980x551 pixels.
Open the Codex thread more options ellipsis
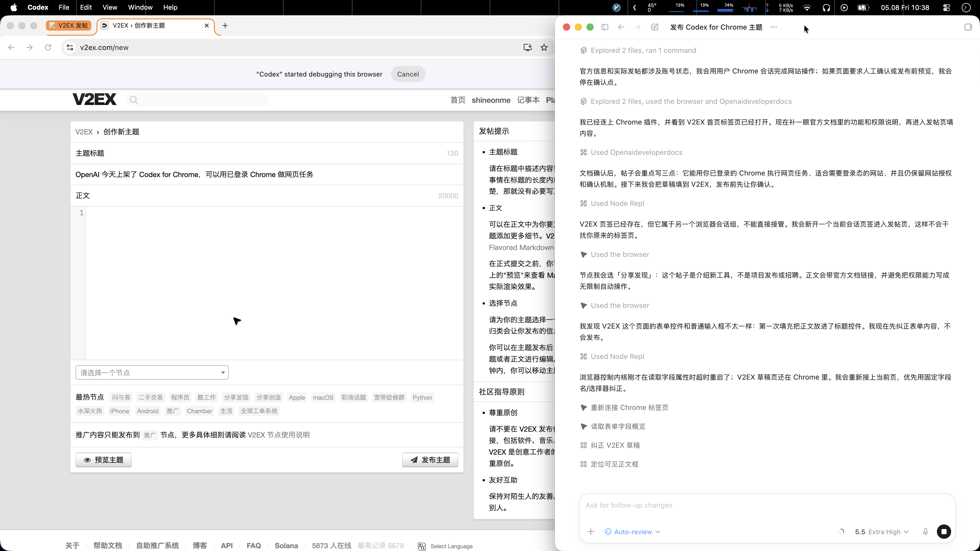click(x=774, y=27)
